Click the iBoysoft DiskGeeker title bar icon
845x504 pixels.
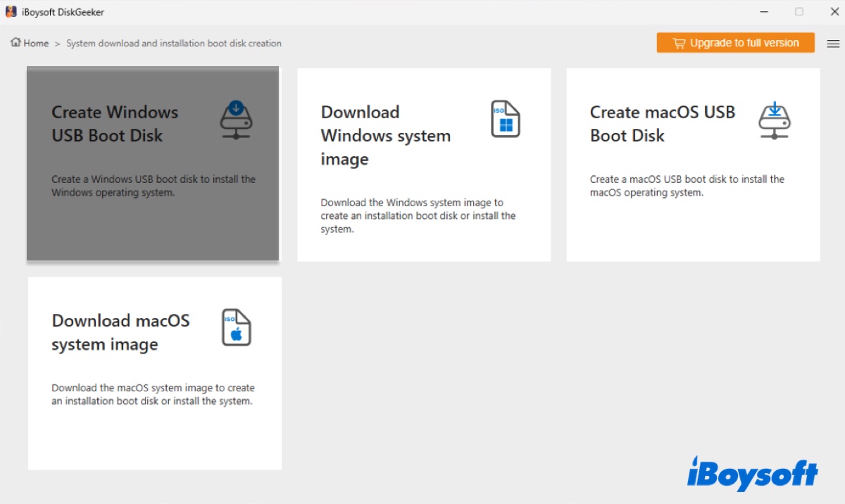click(x=10, y=11)
